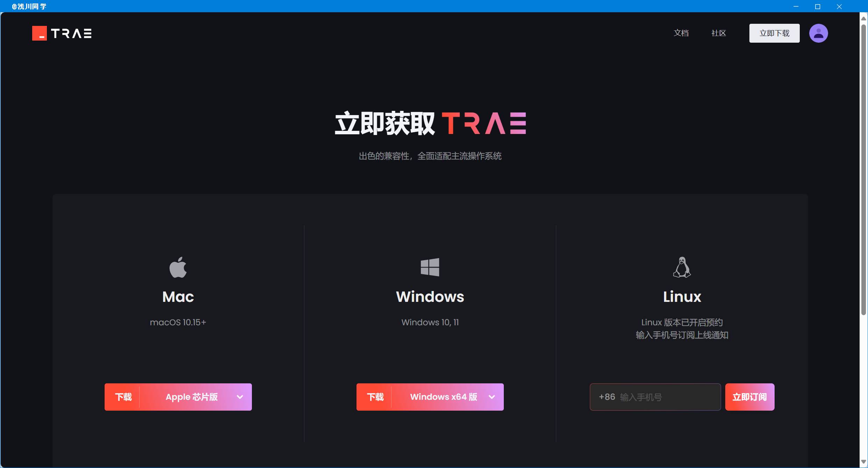Focus the phone number input field
Screen dimensions: 868x468
tap(655, 397)
